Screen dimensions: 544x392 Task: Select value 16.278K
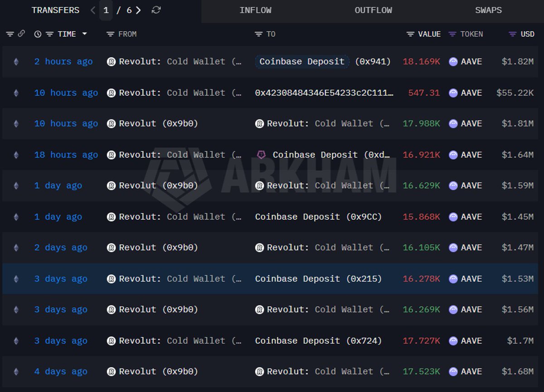tap(421, 279)
